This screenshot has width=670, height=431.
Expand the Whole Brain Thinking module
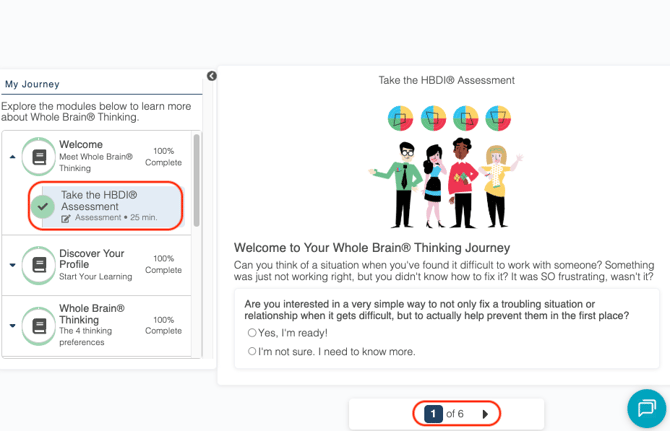coord(12,325)
